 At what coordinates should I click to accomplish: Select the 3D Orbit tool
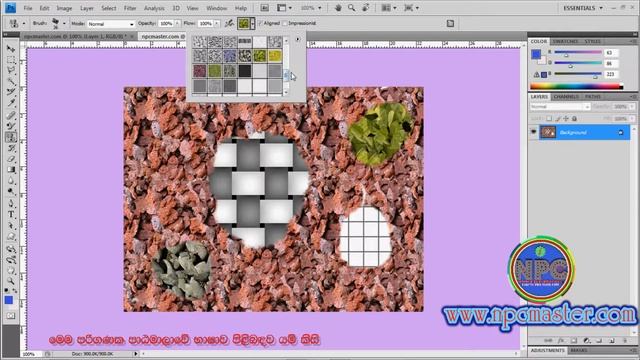[11, 259]
